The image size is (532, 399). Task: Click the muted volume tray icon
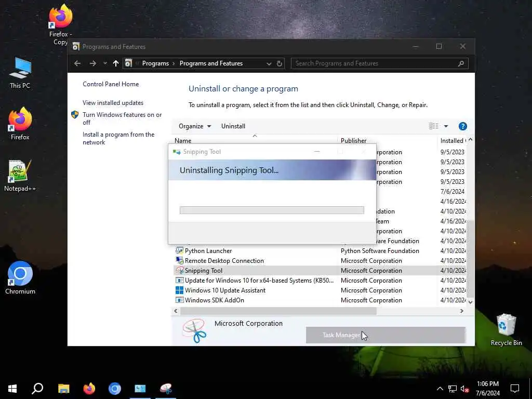click(x=464, y=389)
